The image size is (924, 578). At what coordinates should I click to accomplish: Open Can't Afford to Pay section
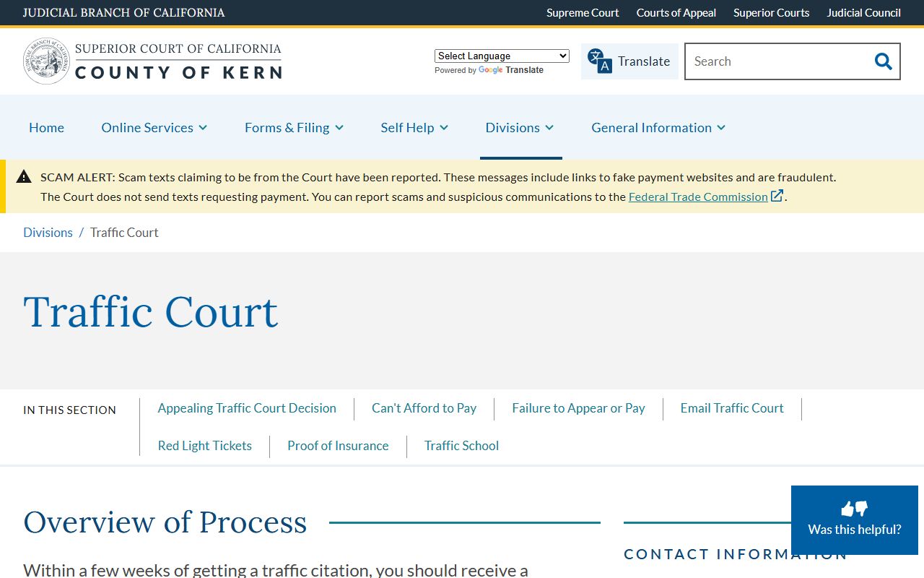[x=424, y=408]
